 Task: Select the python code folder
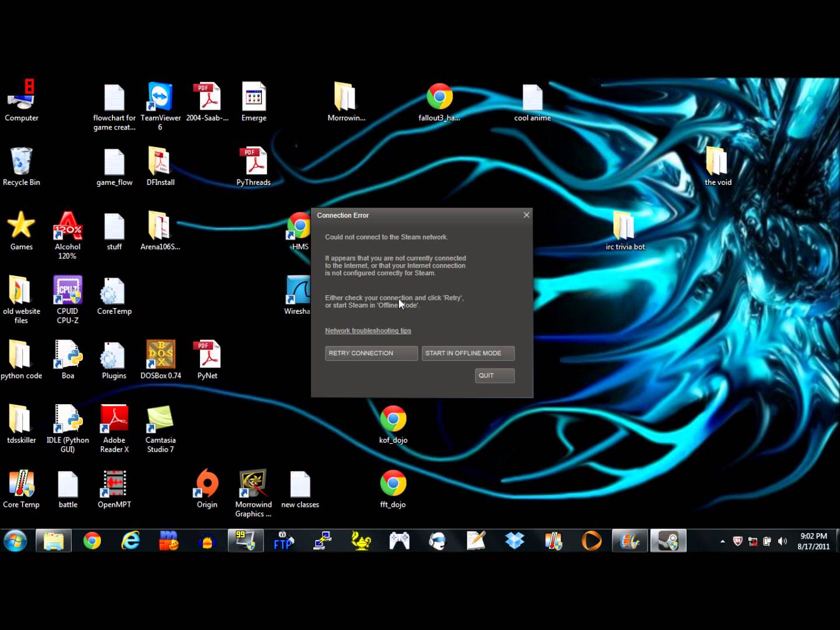(x=22, y=360)
